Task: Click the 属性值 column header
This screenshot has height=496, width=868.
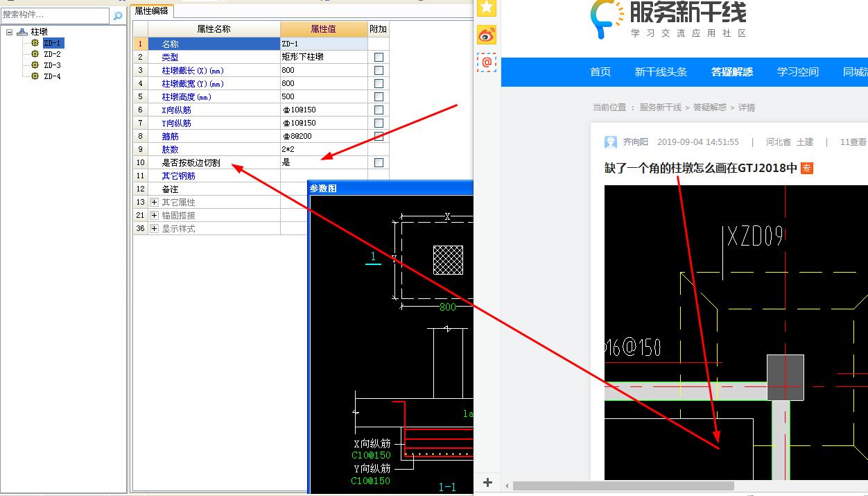Action: pos(324,29)
